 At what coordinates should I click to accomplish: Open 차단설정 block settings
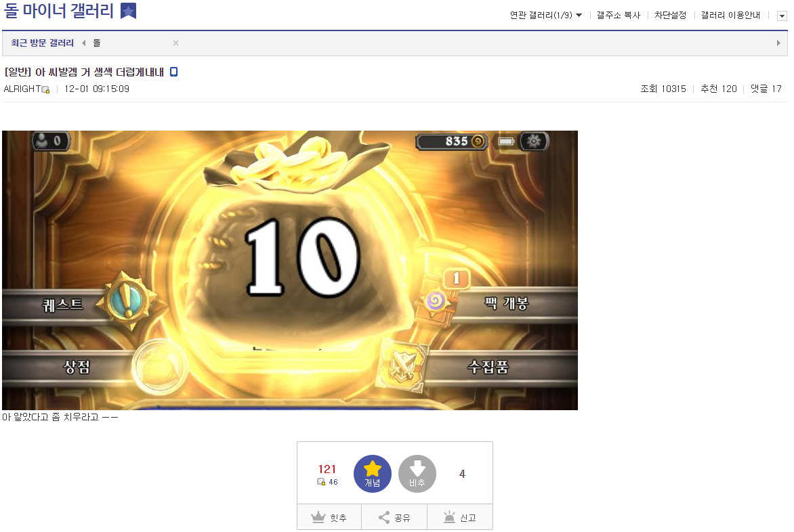[670, 15]
